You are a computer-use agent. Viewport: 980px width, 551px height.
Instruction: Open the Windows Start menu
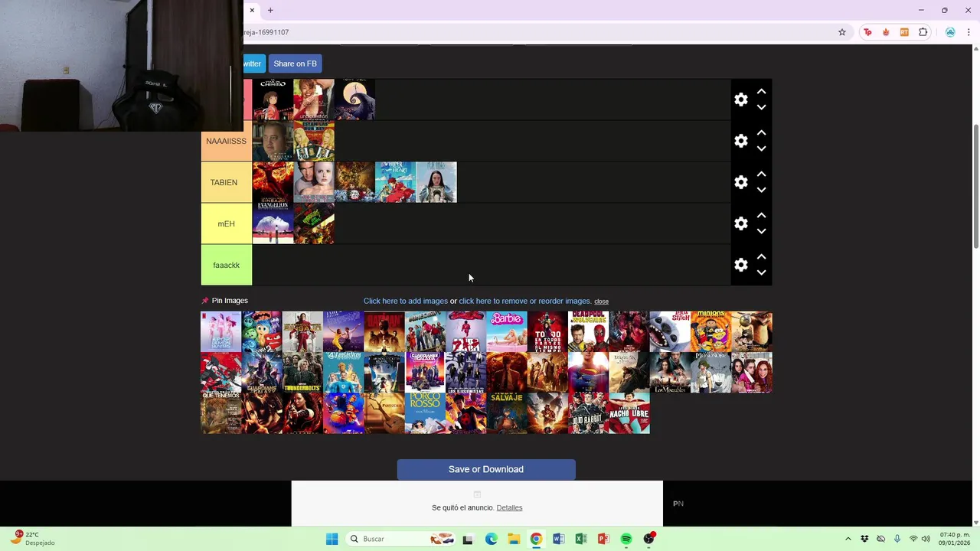(332, 539)
